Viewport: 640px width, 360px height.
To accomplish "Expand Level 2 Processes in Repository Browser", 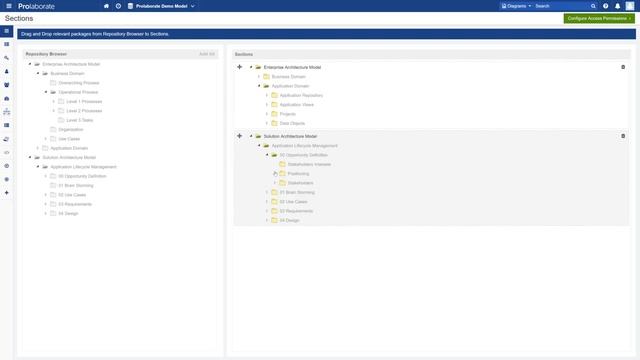I will click(x=54, y=111).
